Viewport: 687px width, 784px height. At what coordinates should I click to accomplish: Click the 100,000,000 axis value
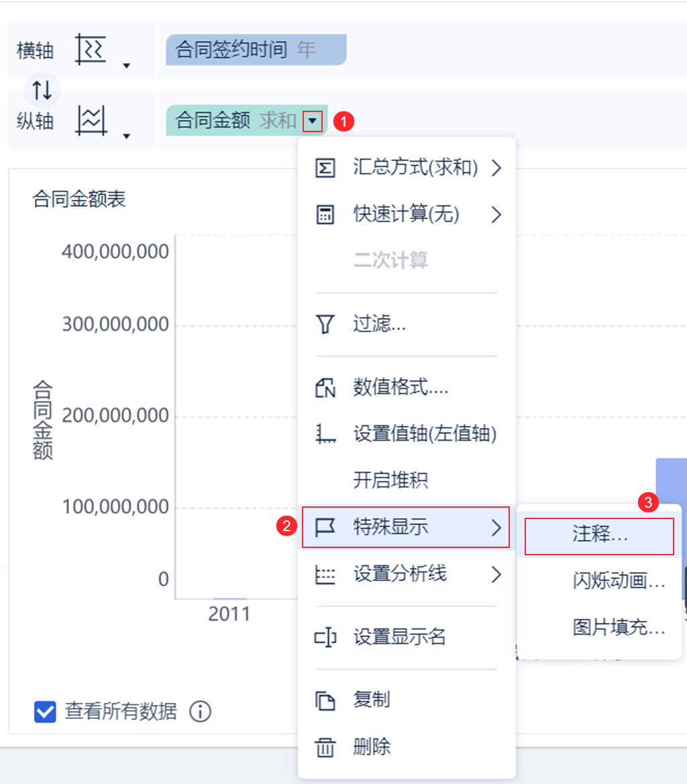(x=115, y=507)
